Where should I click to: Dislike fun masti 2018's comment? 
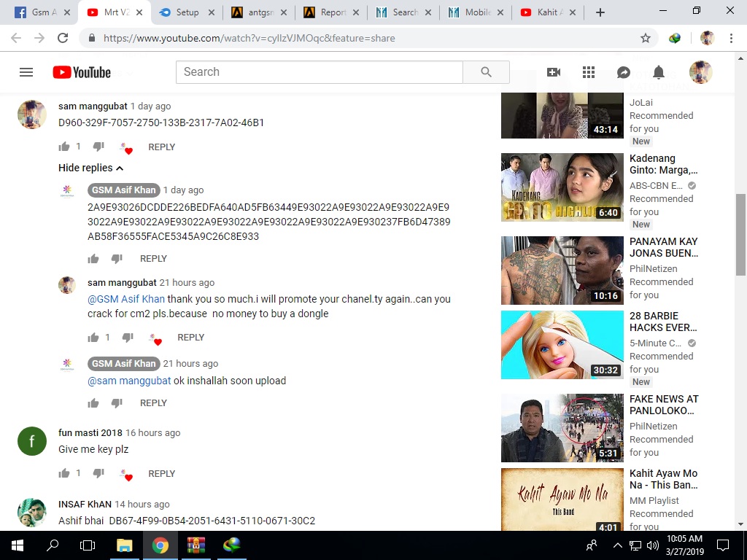pos(98,473)
